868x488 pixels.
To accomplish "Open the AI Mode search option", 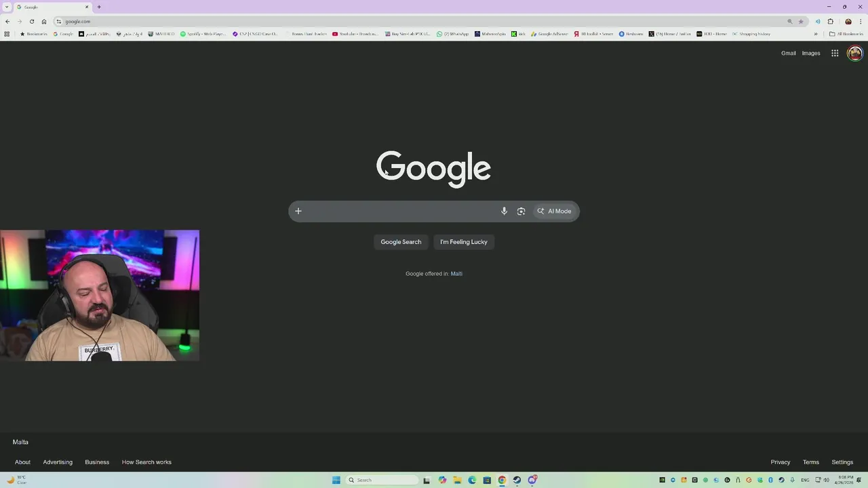I will pyautogui.click(x=554, y=211).
